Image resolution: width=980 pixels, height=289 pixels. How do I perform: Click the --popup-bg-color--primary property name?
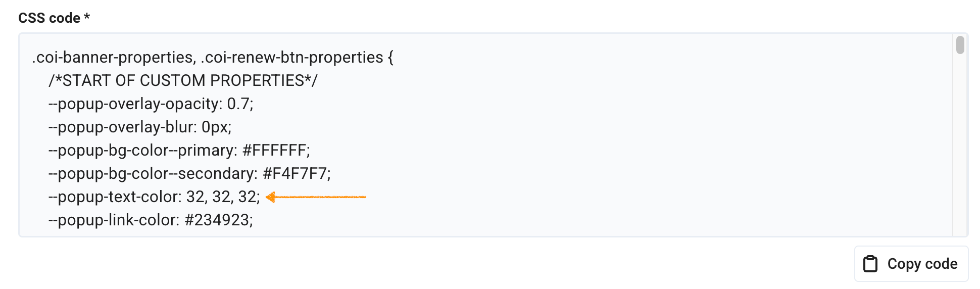[x=142, y=151]
